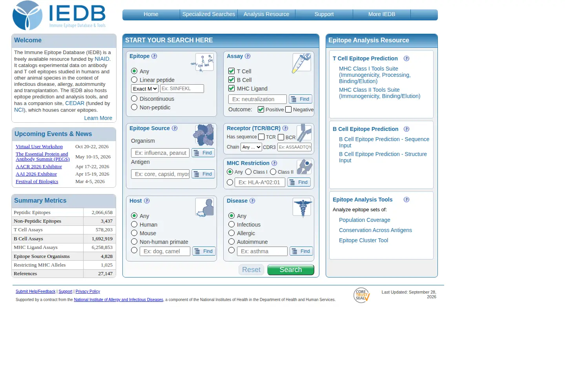
Task: Enable the Negative outcome checkbox
Action: [x=288, y=109]
